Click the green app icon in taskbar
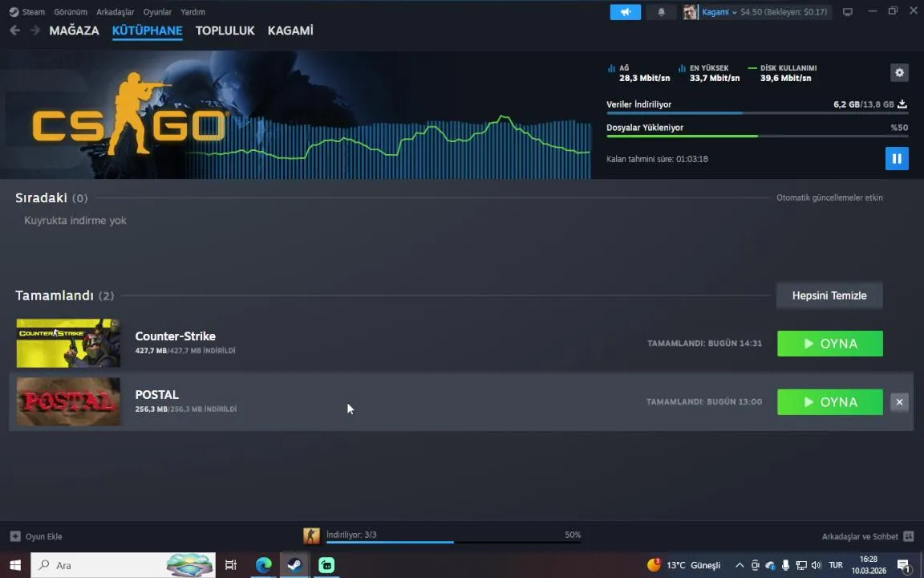 click(x=326, y=565)
